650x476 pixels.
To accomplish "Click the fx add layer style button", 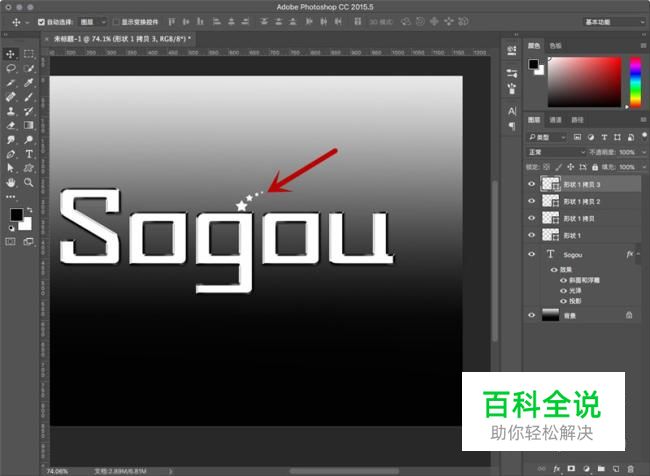I will 556,469.
